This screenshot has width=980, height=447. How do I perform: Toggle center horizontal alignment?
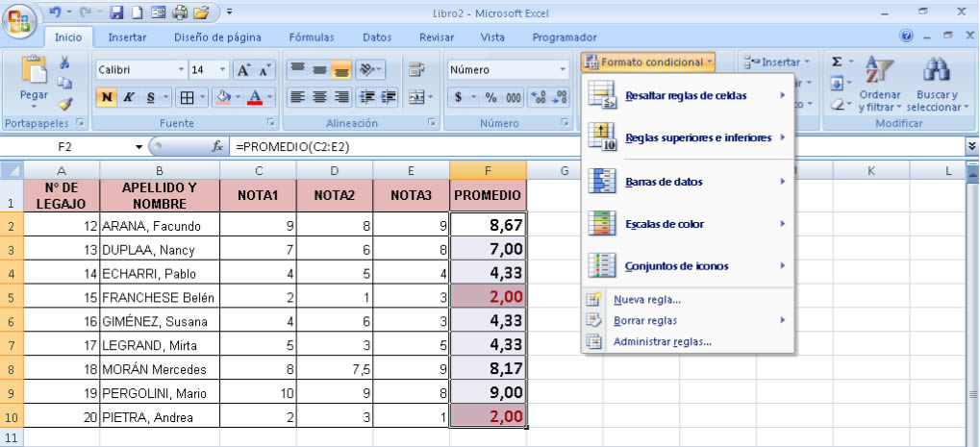click(x=317, y=97)
